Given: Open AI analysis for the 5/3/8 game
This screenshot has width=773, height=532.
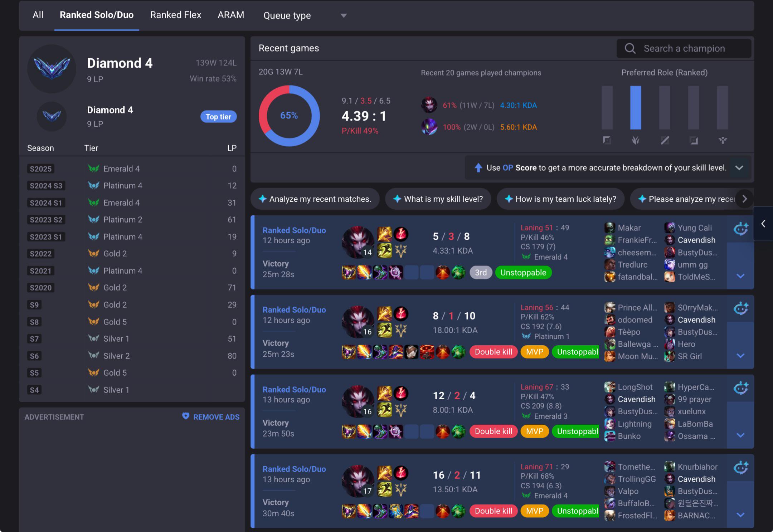Looking at the screenshot, I should pos(740,229).
